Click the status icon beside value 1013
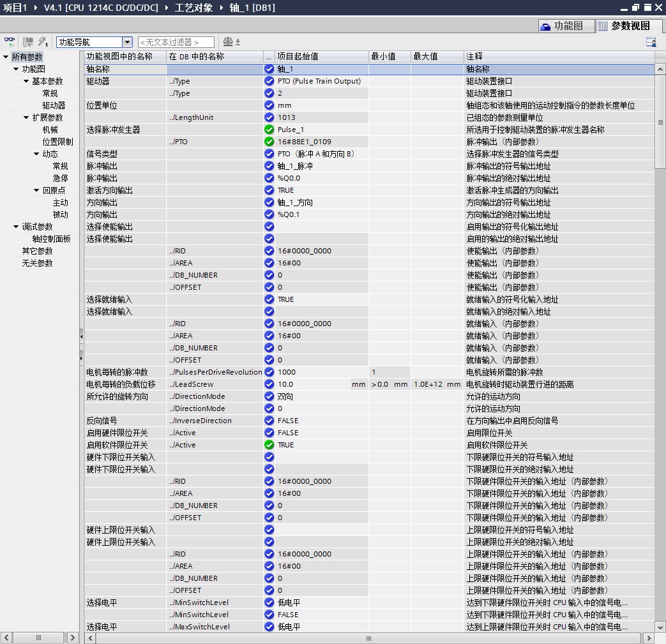 tap(269, 117)
